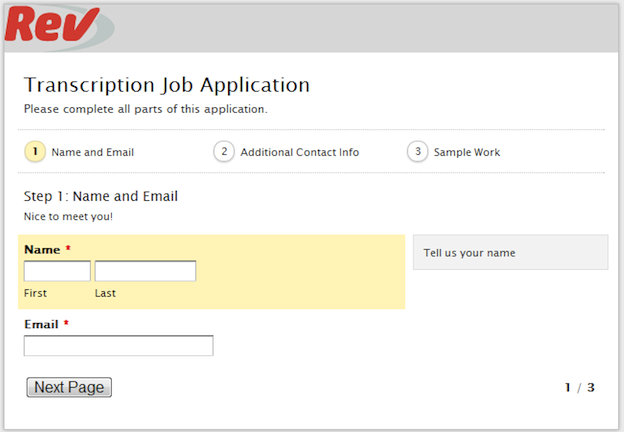Viewport: 624px width, 432px height.
Task: Click the Rev logo
Action: [x=60, y=27]
